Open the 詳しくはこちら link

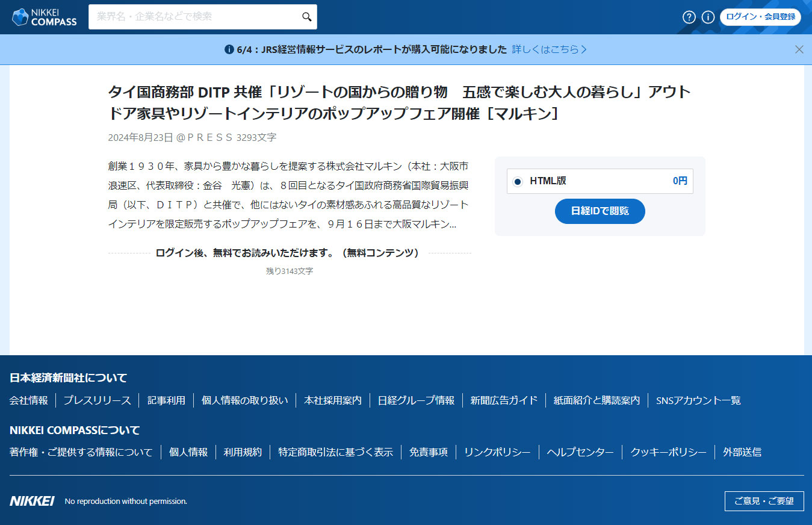[550, 49]
